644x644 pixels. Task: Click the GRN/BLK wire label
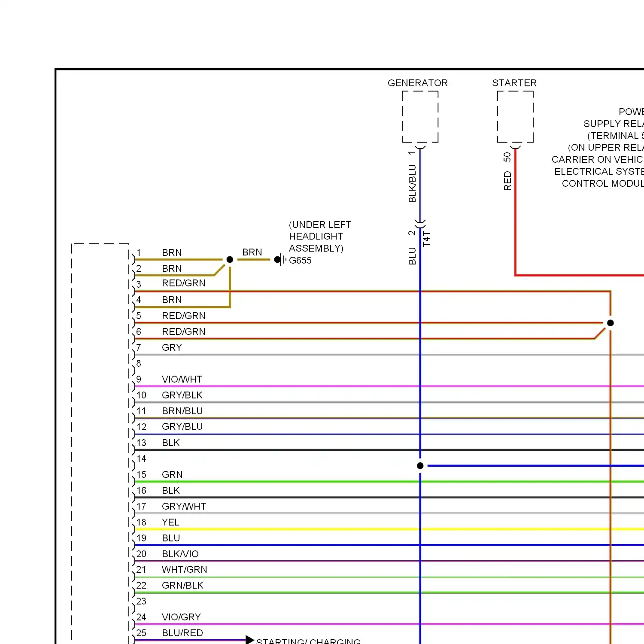182,585
